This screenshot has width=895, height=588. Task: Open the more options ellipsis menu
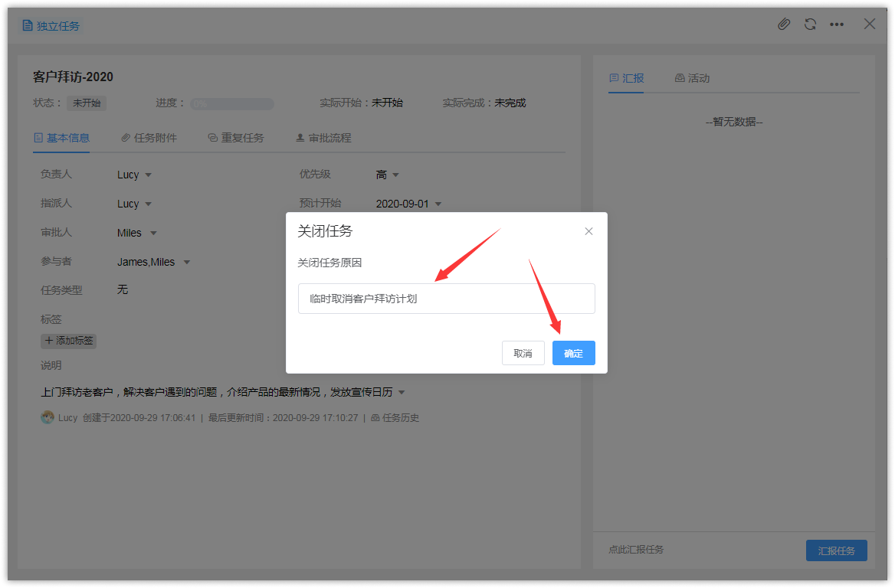(x=837, y=24)
